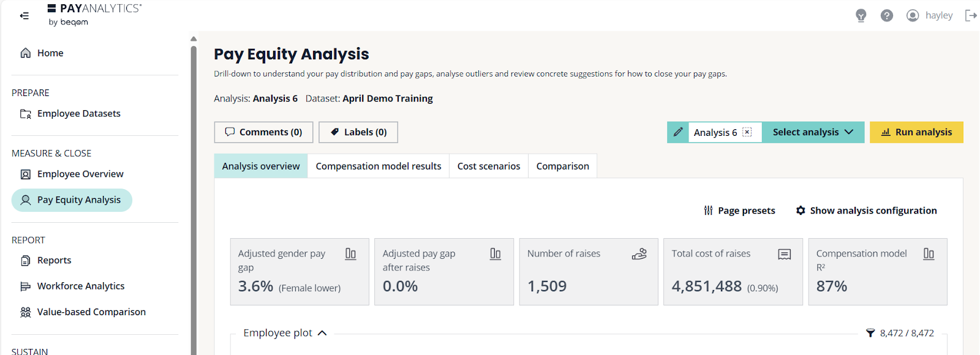This screenshot has height=355, width=980.
Task: Open Comments (0) button
Action: pos(263,132)
